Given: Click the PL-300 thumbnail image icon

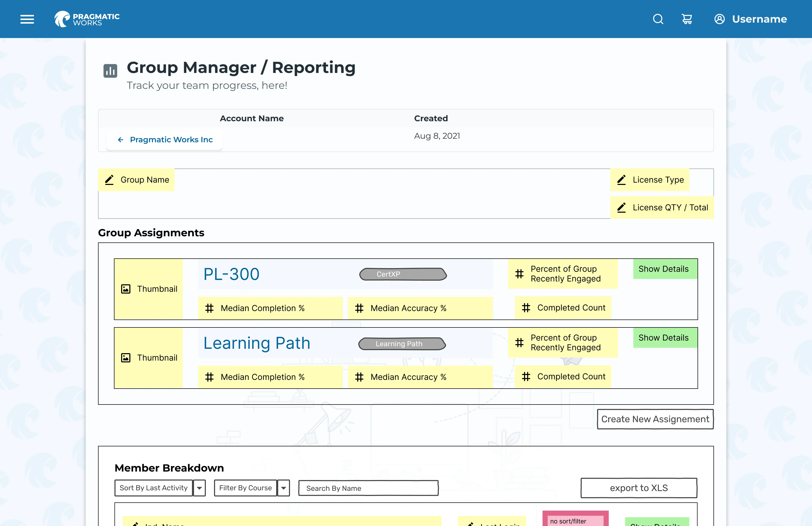Looking at the screenshot, I should pos(126,289).
